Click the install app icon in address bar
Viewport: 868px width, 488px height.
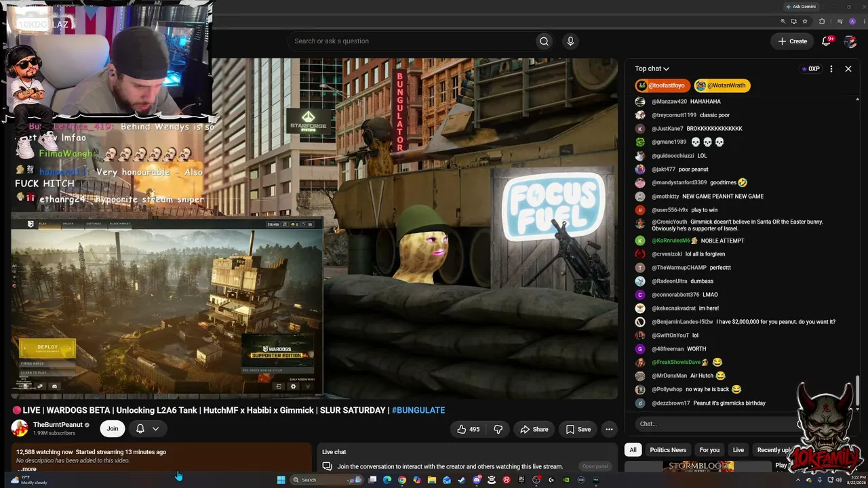coord(793,21)
